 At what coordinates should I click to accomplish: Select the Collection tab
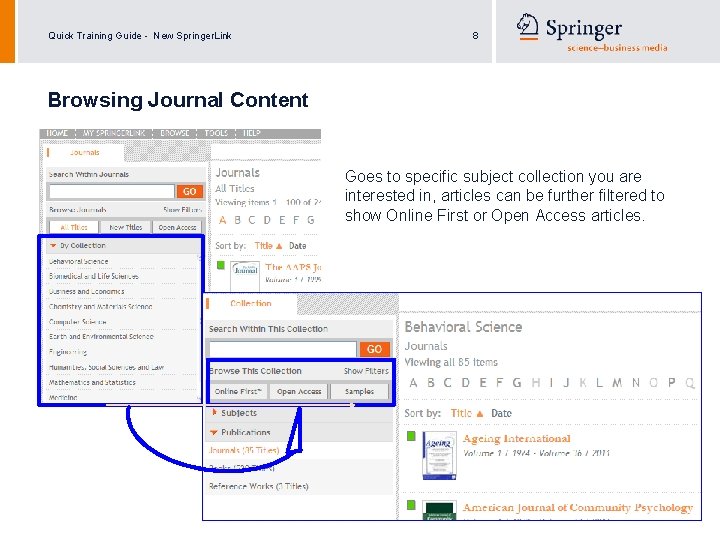[x=251, y=304]
